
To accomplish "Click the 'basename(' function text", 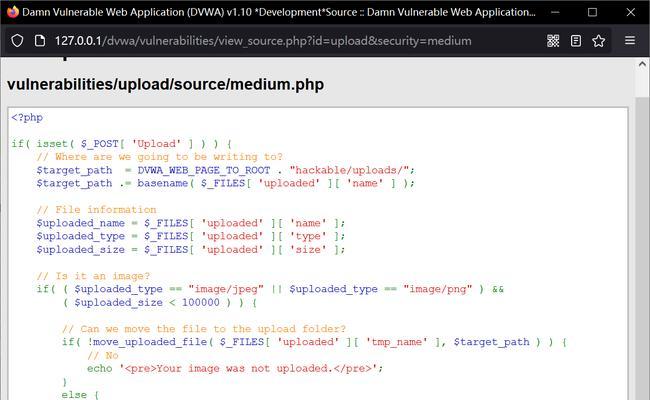I will coord(166,183).
